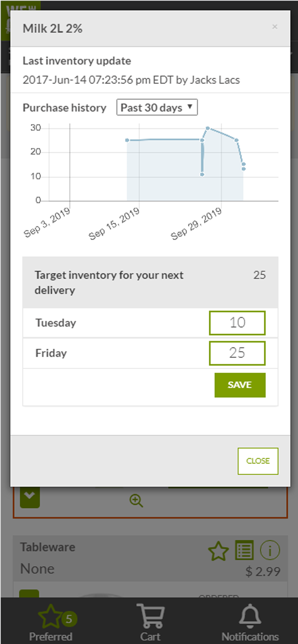298x644 pixels.
Task: Open the Past 30 days dropdown
Action: 157,107
